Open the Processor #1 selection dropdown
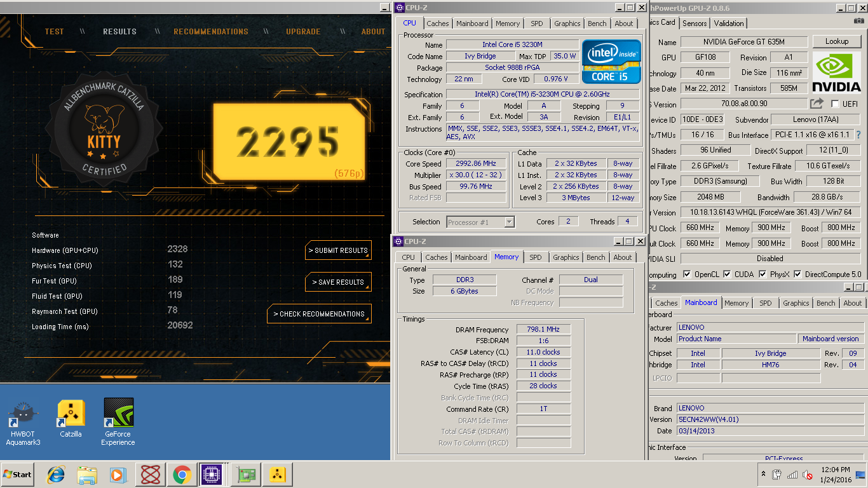Viewport: 868px width, 488px height. [480, 222]
